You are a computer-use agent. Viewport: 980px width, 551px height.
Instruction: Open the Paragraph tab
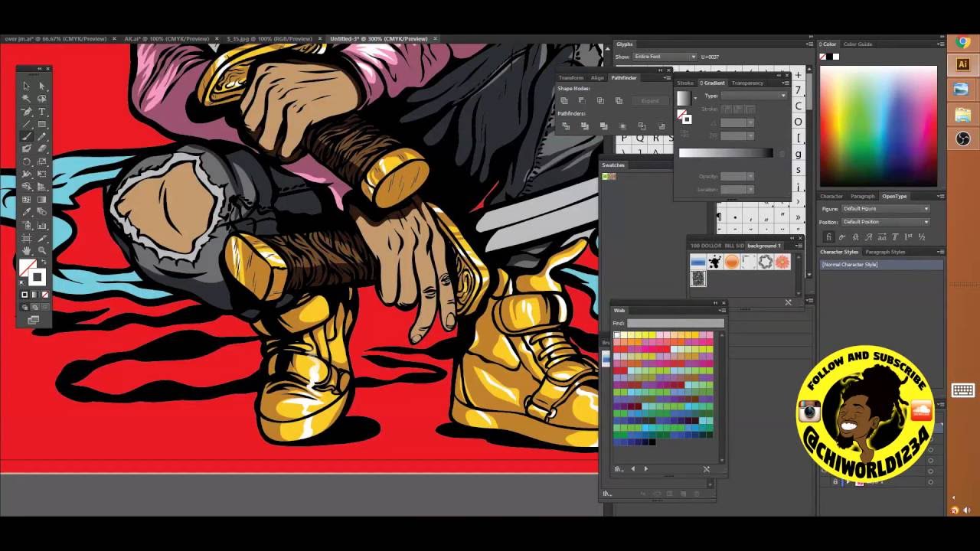coord(862,197)
